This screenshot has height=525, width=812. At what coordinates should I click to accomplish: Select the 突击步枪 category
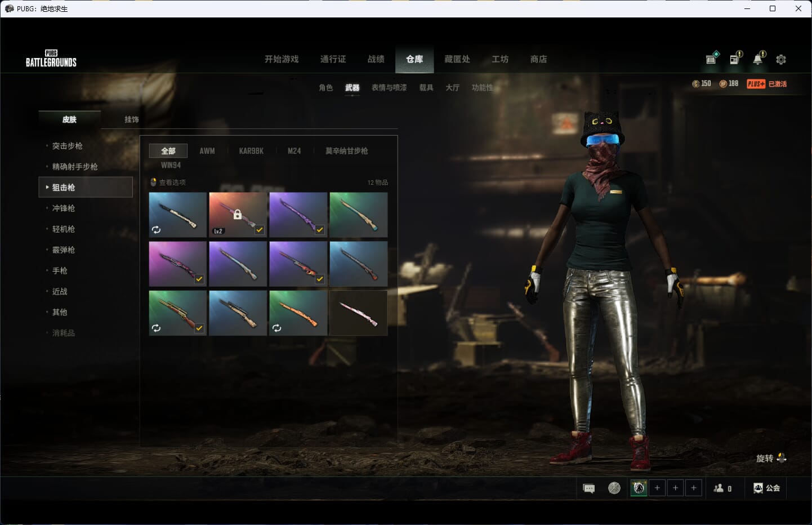point(67,146)
